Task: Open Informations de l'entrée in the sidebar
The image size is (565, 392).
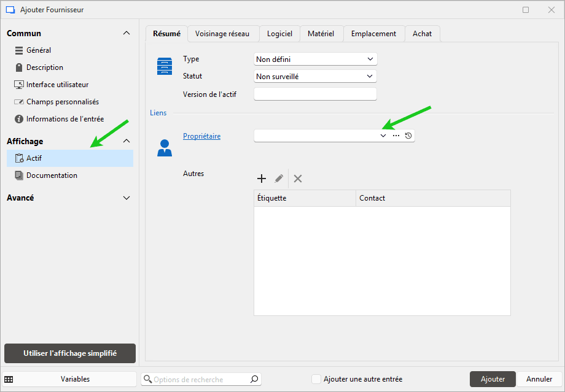Action: tap(64, 119)
